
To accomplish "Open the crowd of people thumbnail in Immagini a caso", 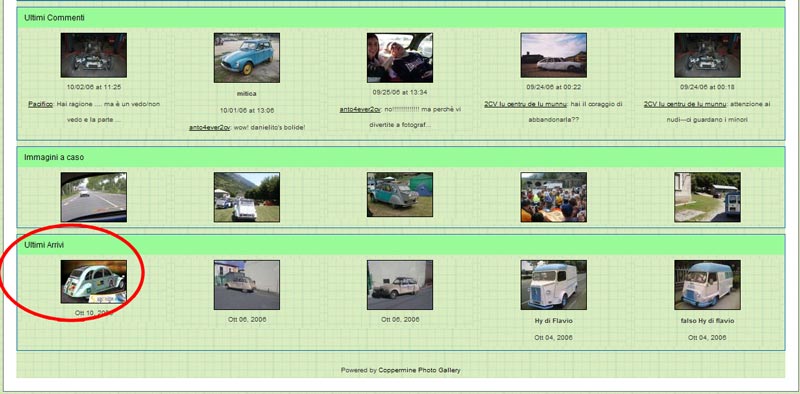I will (554, 197).
